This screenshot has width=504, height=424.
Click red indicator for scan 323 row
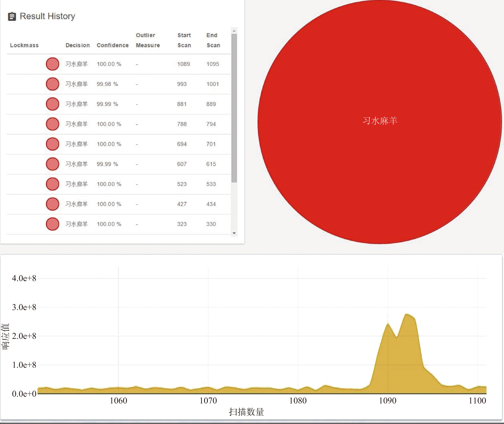tap(52, 224)
